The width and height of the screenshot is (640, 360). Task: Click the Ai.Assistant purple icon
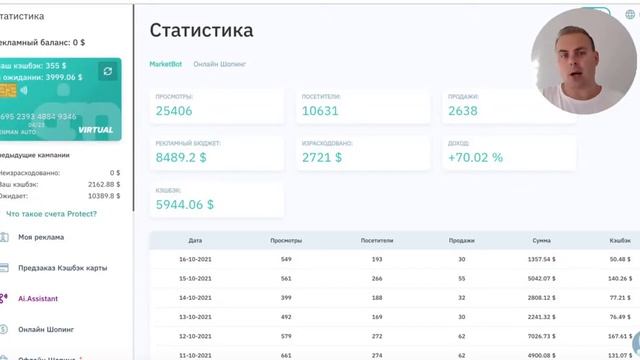[4, 298]
